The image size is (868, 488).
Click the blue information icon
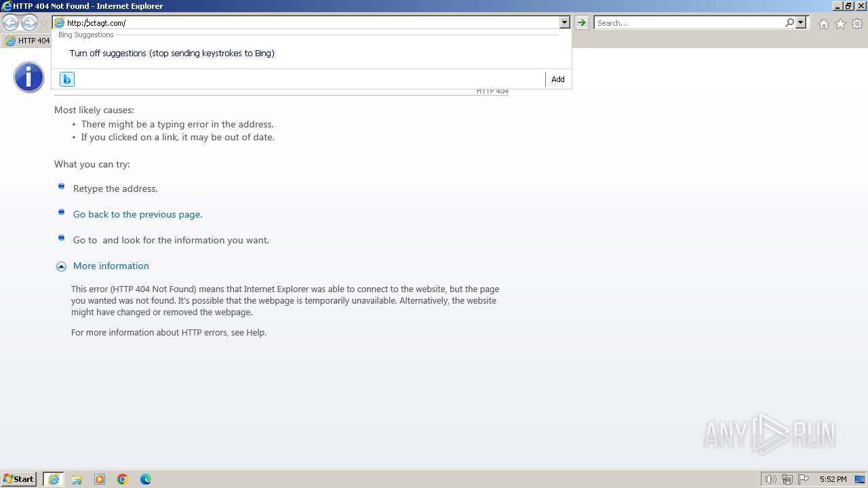tap(28, 77)
